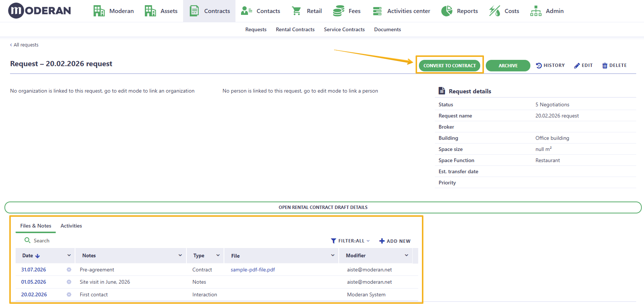
Task: Click gear icon on Site visit row
Action: tap(69, 282)
